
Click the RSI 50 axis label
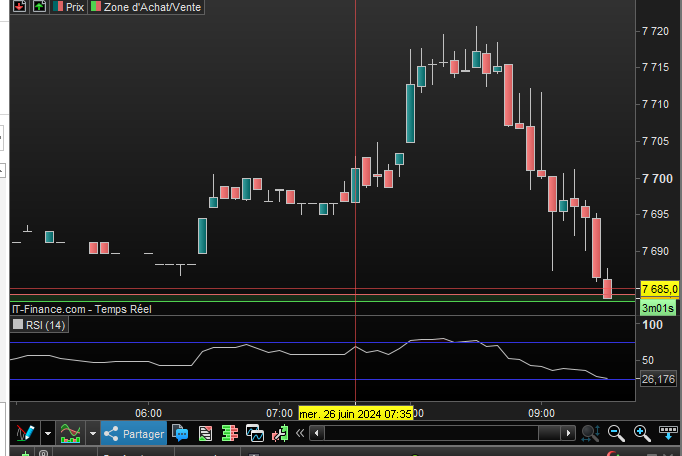(648, 360)
